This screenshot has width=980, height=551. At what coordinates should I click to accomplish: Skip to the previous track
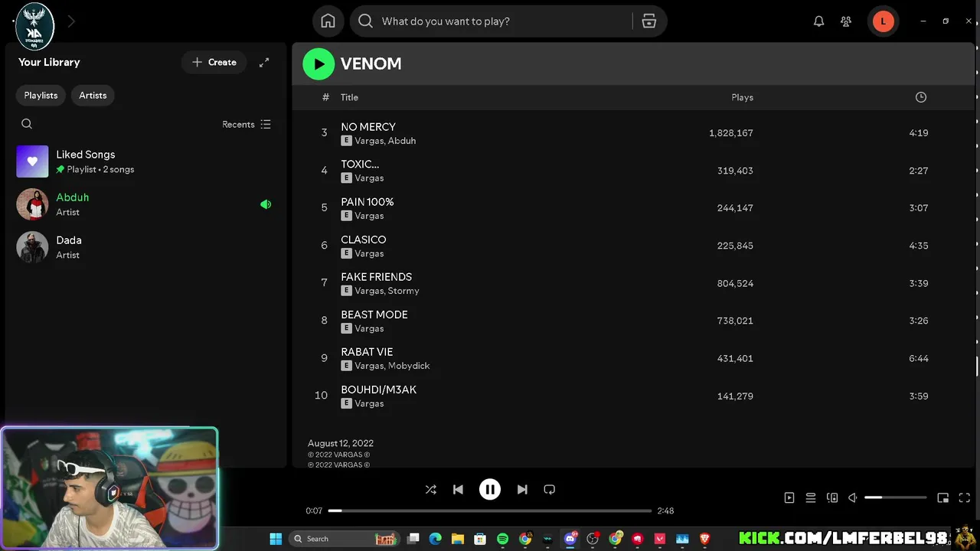point(458,490)
